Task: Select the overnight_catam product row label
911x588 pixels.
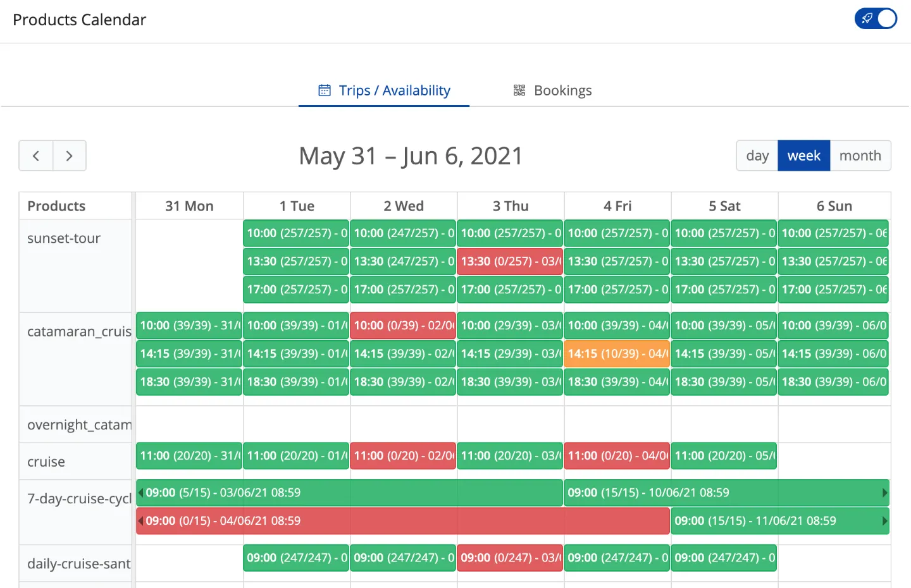Action: tap(79, 425)
